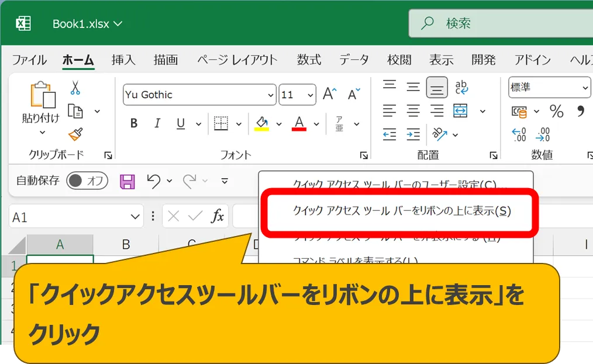The height and width of the screenshot is (364, 593).
Task: Toggle the AutoSave switch
Action: pos(85,181)
